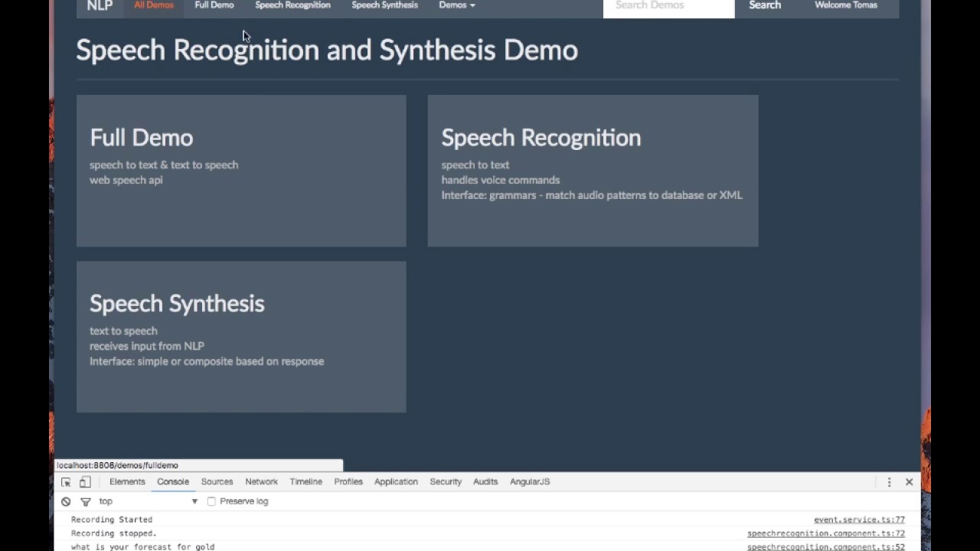Open the top execution context dropdown
This screenshot has width=980, height=551.
tap(148, 501)
